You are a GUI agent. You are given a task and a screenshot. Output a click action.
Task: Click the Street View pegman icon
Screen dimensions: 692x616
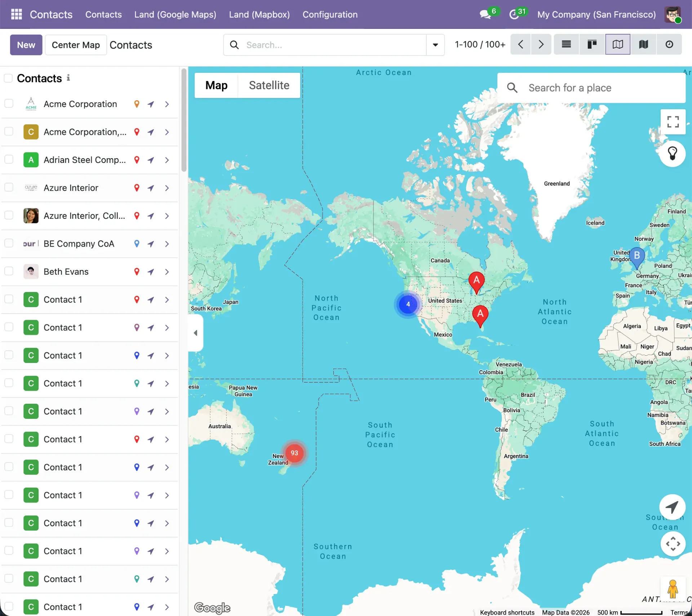pos(673,589)
